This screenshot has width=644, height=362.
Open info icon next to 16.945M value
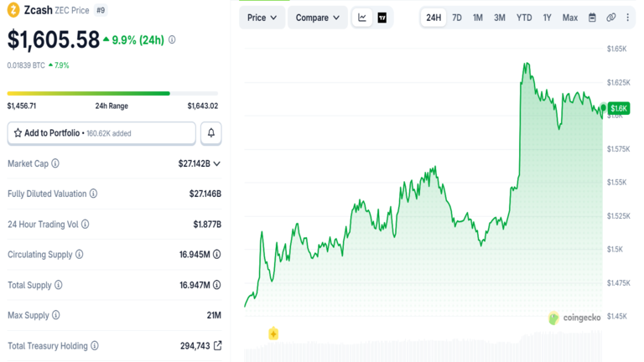217,255
